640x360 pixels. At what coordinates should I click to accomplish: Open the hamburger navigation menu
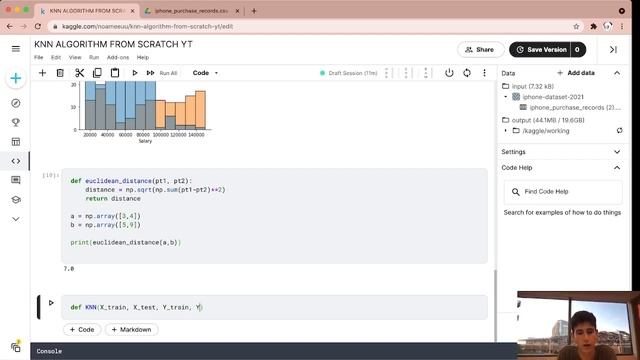[x=16, y=49]
